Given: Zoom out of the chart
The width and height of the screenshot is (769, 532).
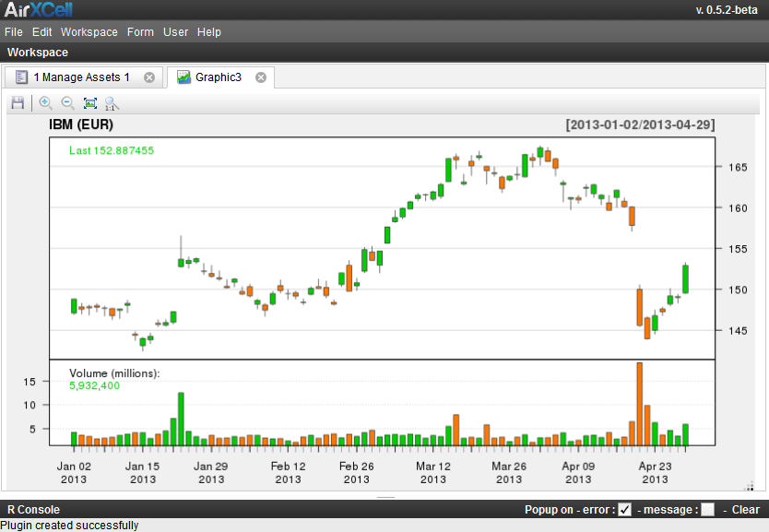Looking at the screenshot, I should point(67,103).
